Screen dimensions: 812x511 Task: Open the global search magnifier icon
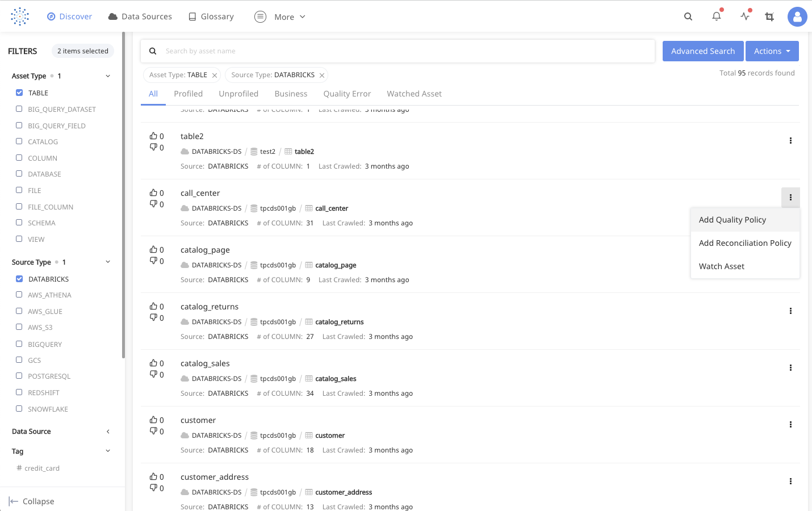click(688, 17)
